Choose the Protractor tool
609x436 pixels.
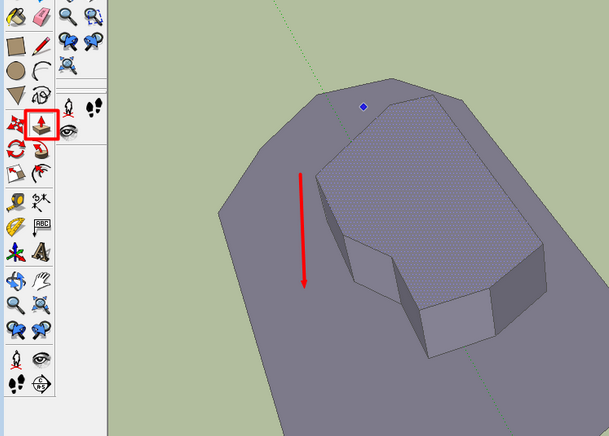click(x=16, y=228)
